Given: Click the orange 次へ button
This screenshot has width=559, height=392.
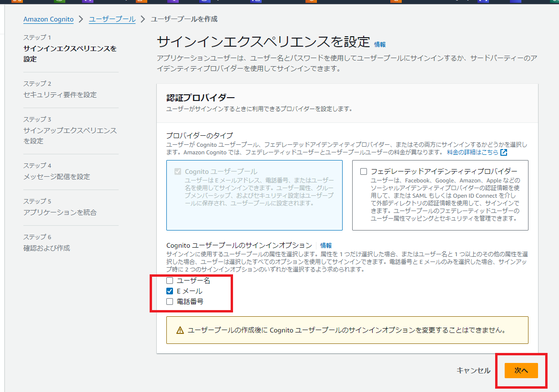Looking at the screenshot, I should 521,371.
